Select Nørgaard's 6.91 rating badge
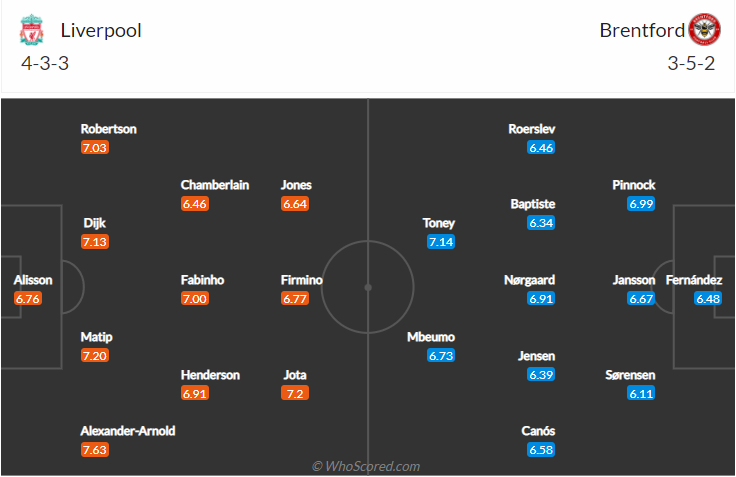This screenshot has width=736, height=477. pyautogui.click(x=541, y=299)
